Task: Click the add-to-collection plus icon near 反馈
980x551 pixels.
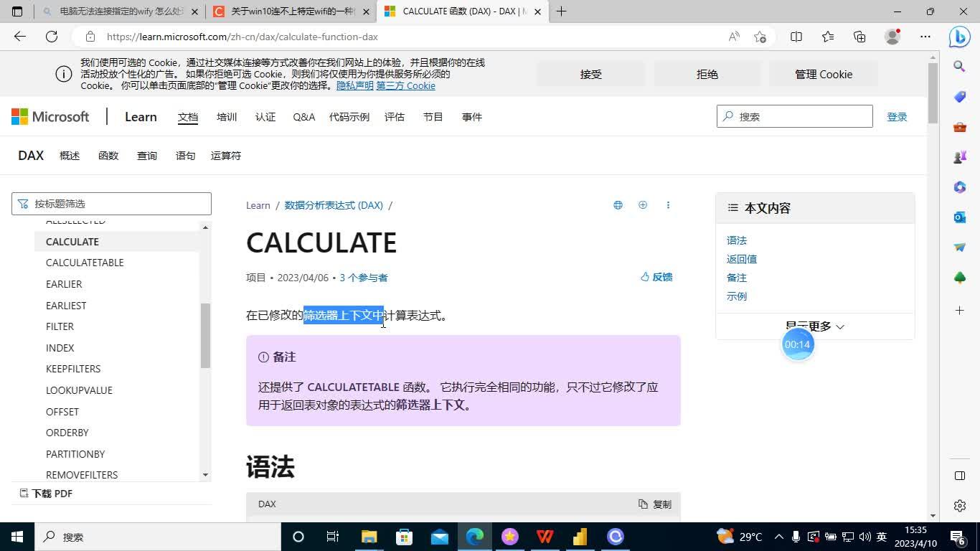Action: 643,205
